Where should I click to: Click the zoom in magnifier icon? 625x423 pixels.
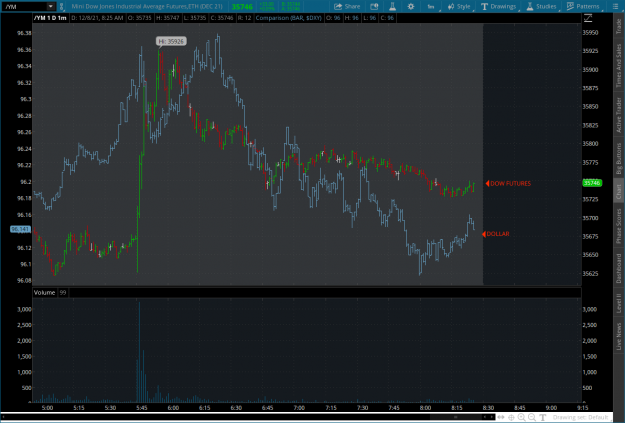click(x=521, y=417)
